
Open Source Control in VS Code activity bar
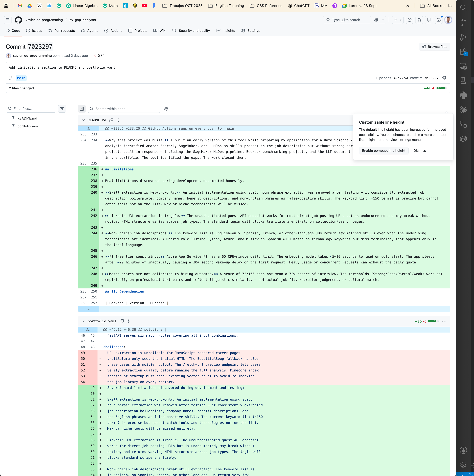click(463, 23)
